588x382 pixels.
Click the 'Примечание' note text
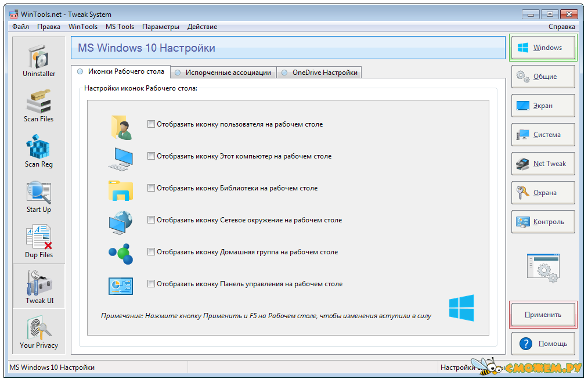266,316
